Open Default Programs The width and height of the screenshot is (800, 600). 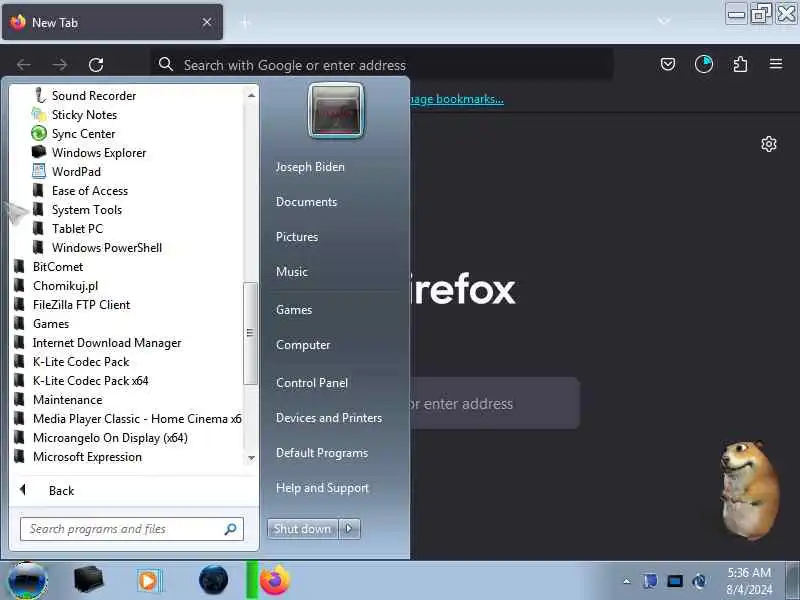click(x=322, y=453)
